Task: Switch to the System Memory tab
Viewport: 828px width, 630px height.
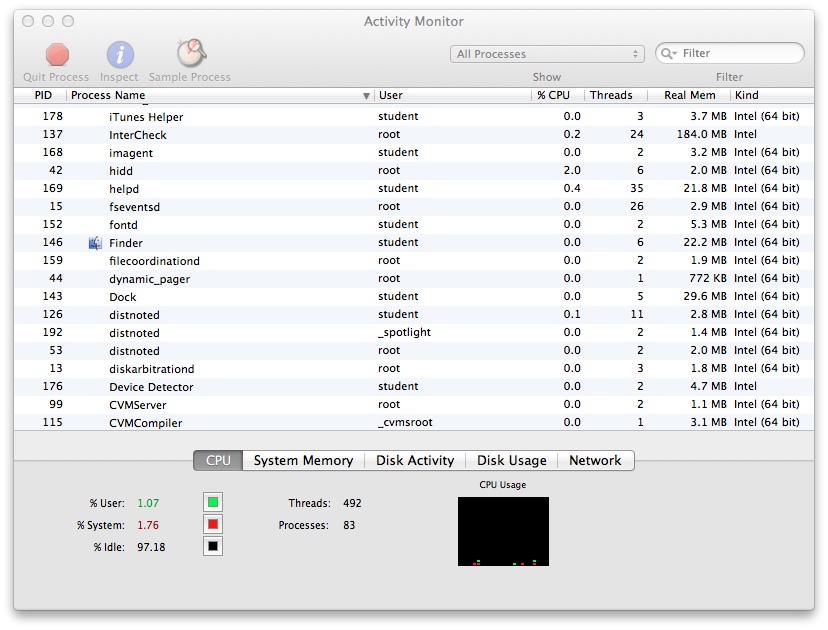Action: point(303,460)
